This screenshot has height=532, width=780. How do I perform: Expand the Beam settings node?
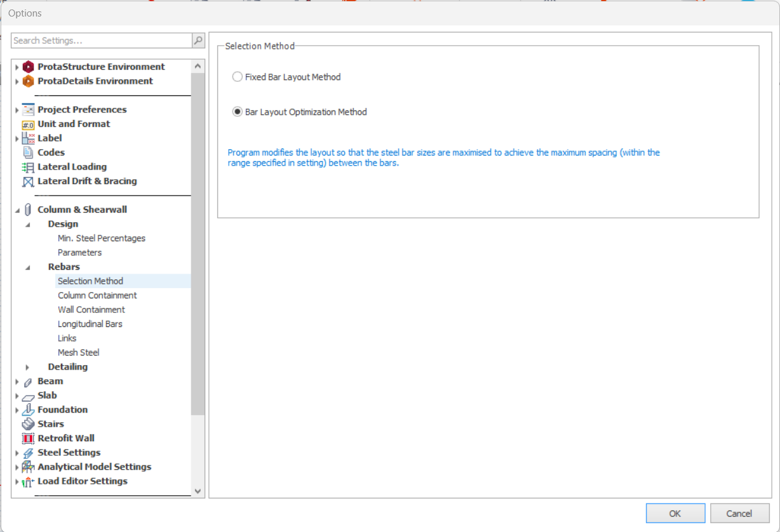[17, 382]
